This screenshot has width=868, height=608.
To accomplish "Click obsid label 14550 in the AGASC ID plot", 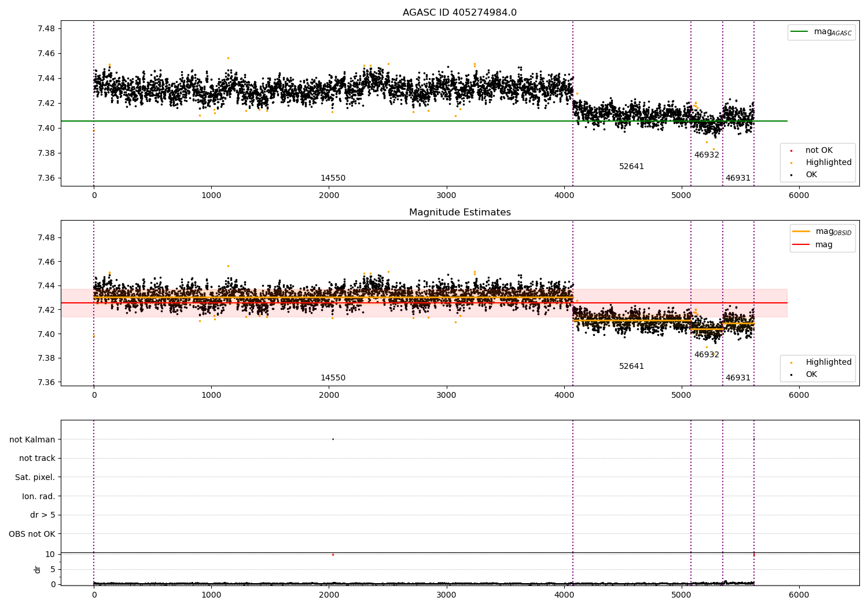I will tap(333, 178).
